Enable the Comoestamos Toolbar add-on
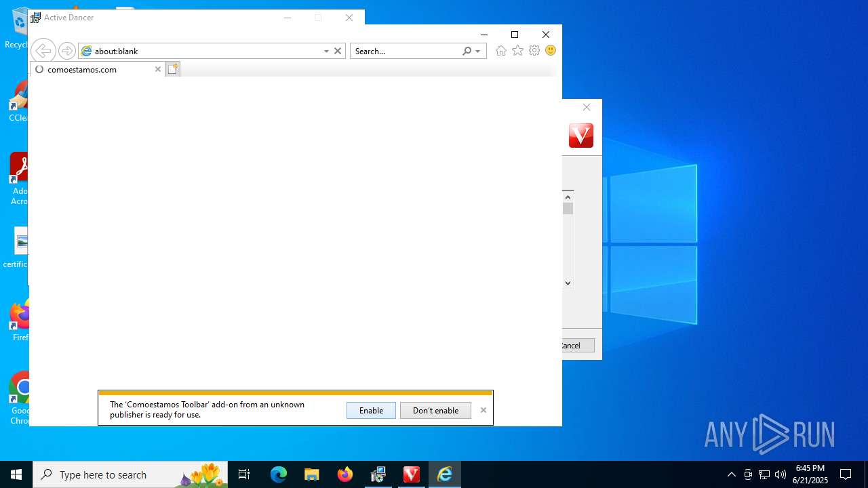 [x=371, y=410]
